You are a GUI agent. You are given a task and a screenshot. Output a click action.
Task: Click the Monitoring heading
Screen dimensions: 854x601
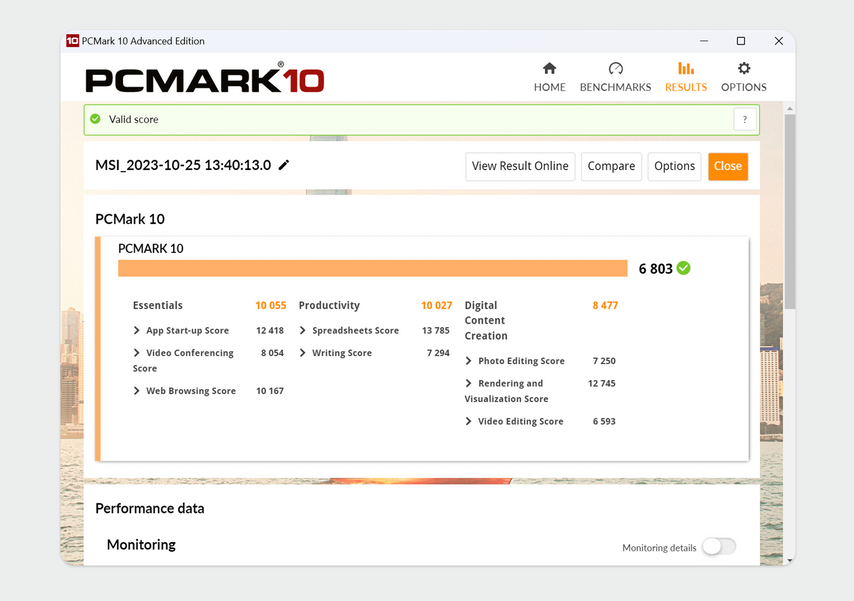coord(141,544)
